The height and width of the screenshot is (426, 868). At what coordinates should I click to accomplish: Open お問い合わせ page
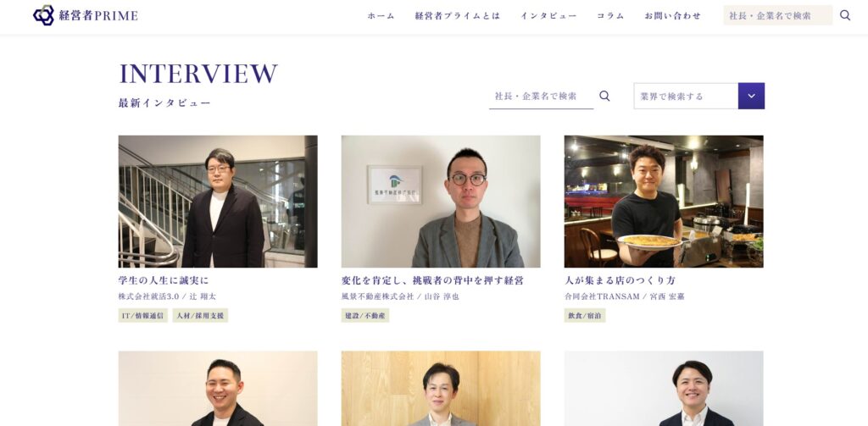672,15
